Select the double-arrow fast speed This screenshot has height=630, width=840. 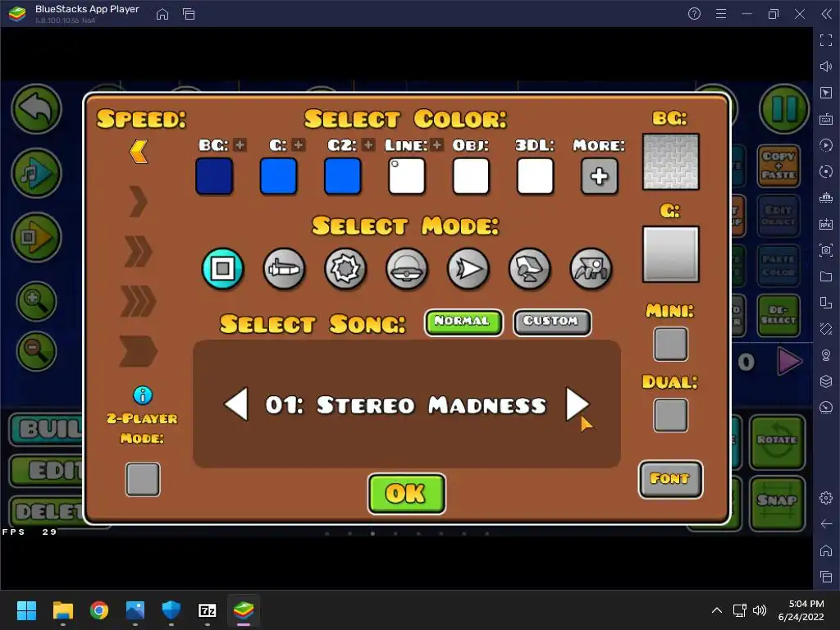pos(138,251)
